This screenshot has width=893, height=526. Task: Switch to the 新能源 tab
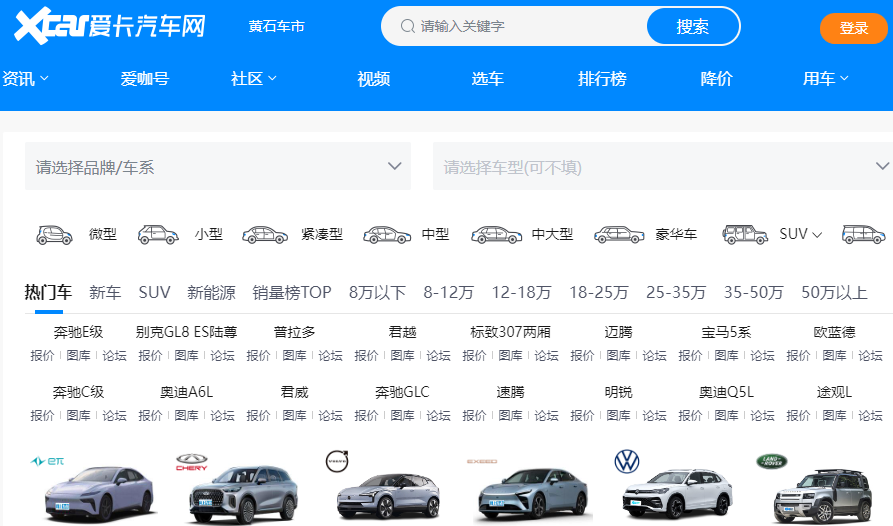click(211, 293)
